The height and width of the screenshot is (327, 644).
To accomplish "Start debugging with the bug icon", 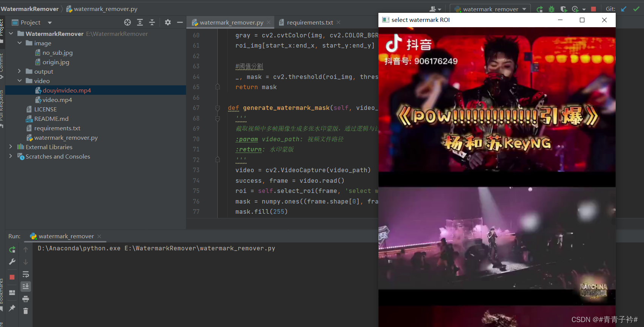I will (x=552, y=9).
